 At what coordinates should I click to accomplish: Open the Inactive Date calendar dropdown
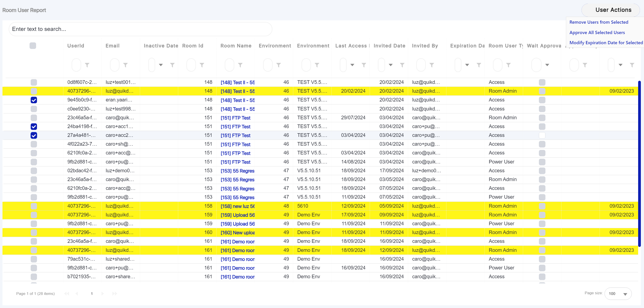point(161,65)
